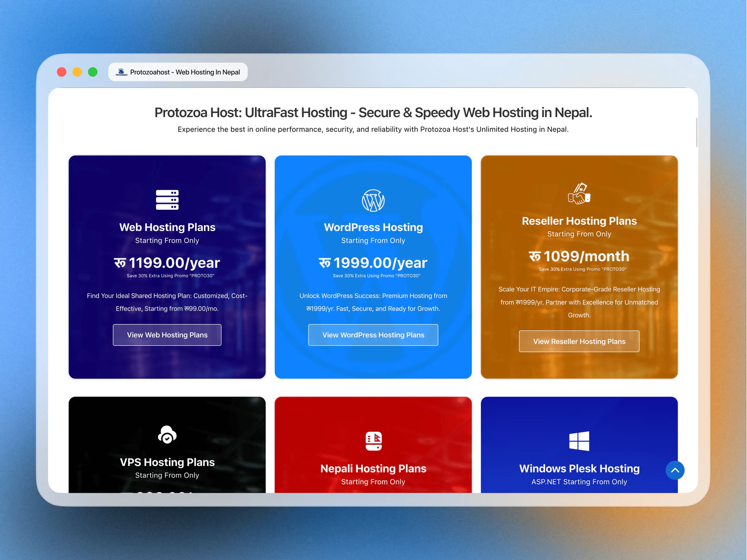Open View Web Hosting Plans
747x560 pixels.
(167, 335)
